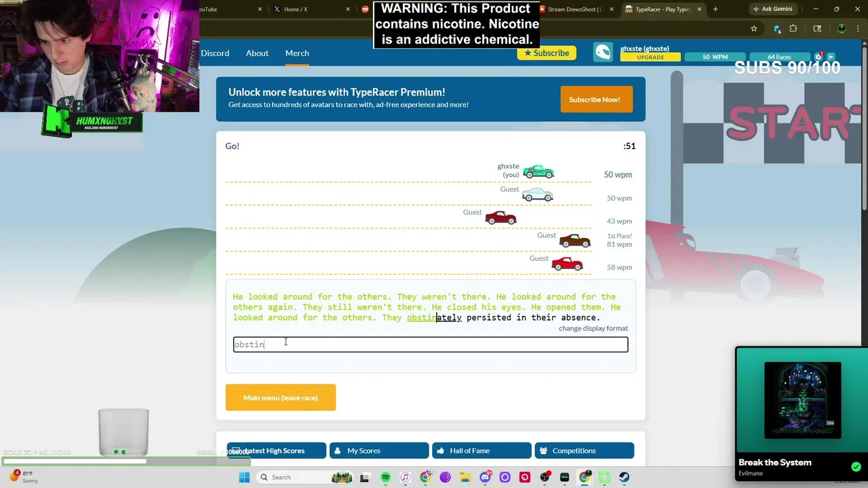This screenshot has width=868, height=488.
Task: Open Discord from the taskbar
Action: (x=485, y=477)
